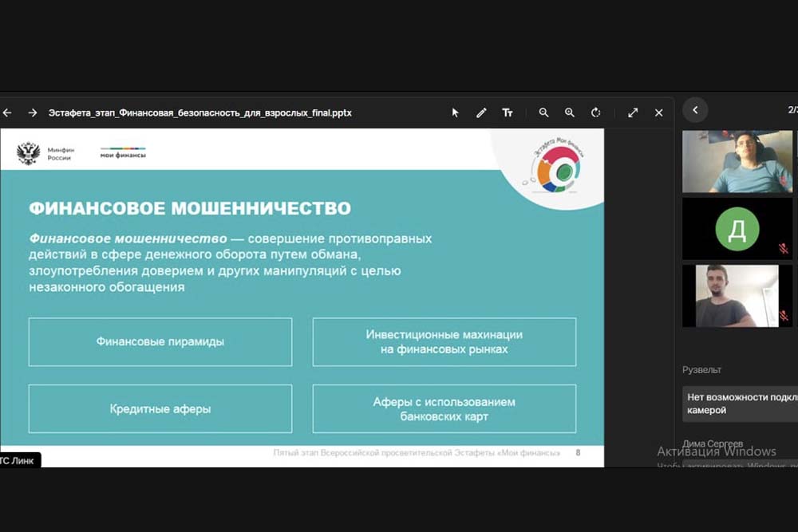The image size is (798, 532).
Task: Click the presentation file name title
Action: tap(199, 113)
